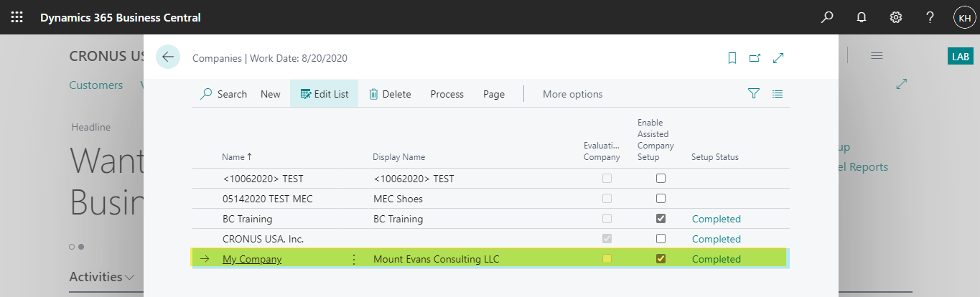Open the notifications bell
This screenshot has width=980, height=297.
(x=862, y=17)
